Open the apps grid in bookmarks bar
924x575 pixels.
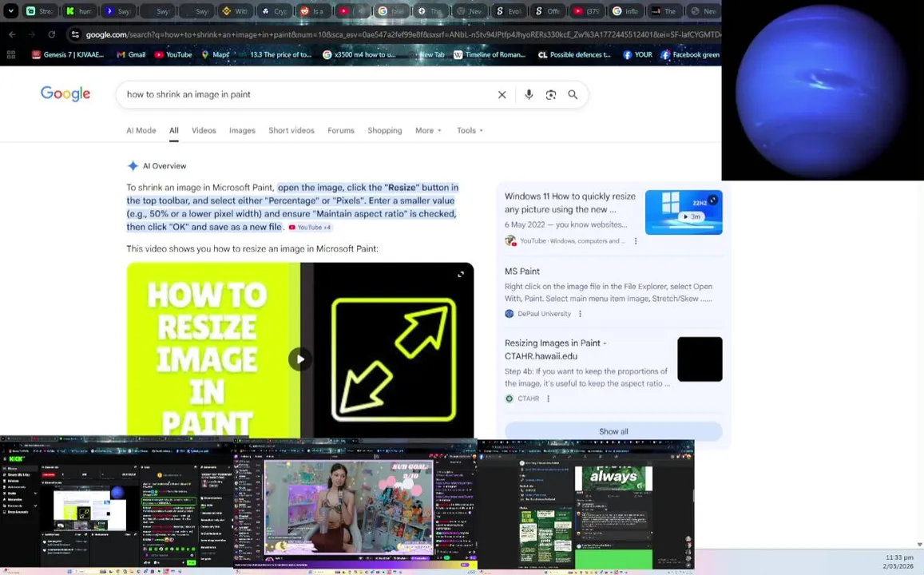(x=10, y=55)
